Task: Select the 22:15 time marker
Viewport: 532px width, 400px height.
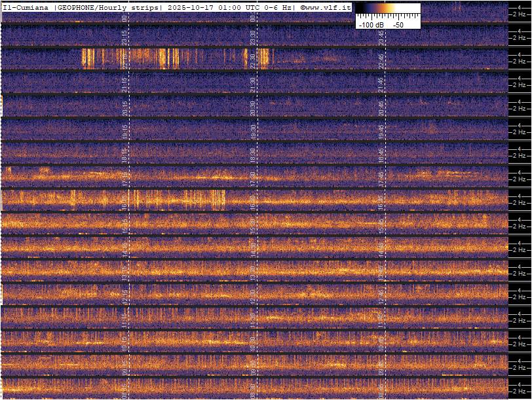Action: click(x=124, y=61)
